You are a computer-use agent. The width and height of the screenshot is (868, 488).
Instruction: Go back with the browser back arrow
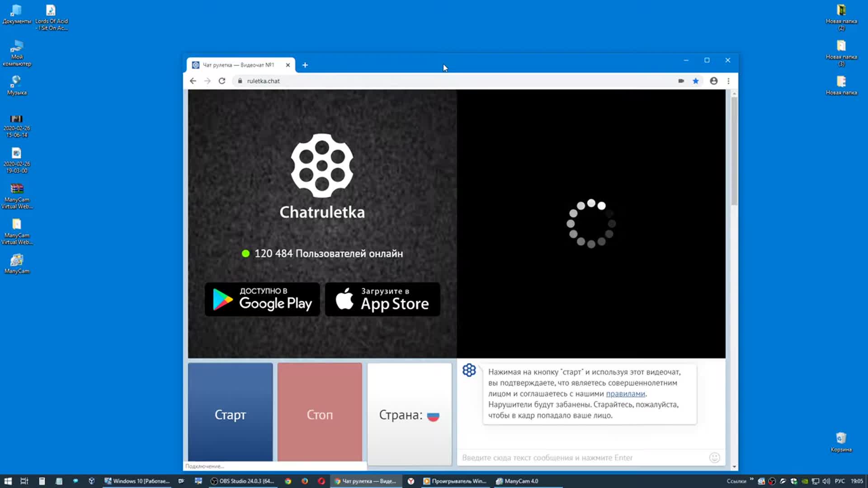click(x=193, y=81)
